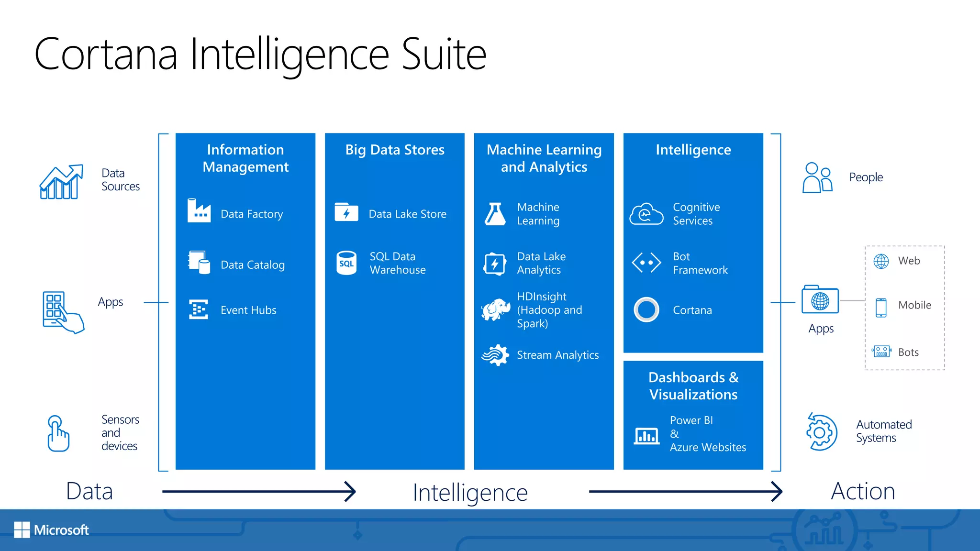980x551 pixels.
Task: Click the 'Stream Analytics' label
Action: click(x=557, y=355)
